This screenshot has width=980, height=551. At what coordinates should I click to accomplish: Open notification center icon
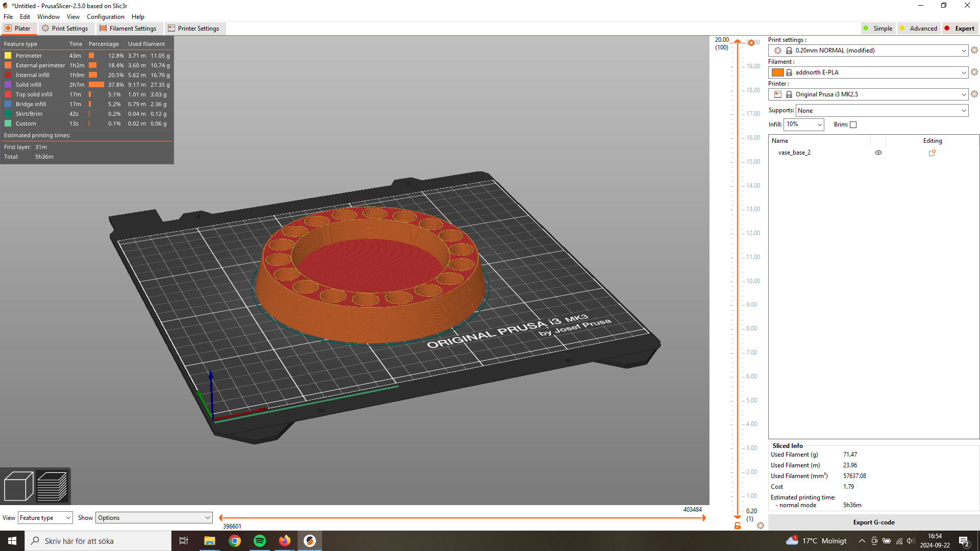pos(964,541)
